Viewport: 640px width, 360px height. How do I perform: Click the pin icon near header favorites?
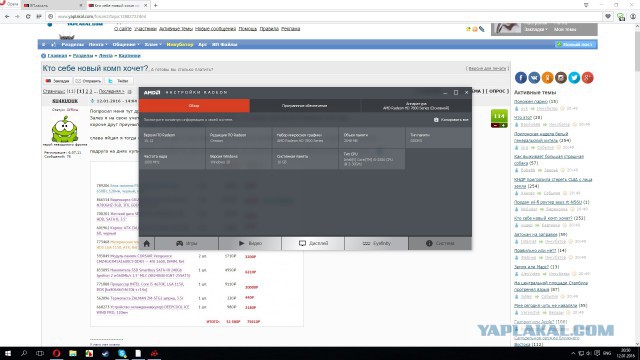tap(482, 29)
